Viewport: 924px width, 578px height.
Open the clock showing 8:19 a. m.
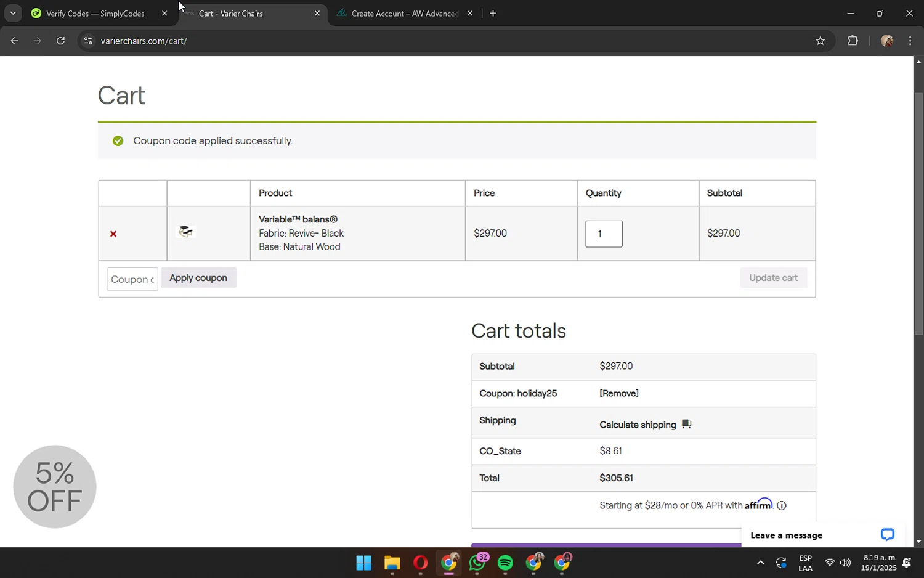tap(879, 563)
